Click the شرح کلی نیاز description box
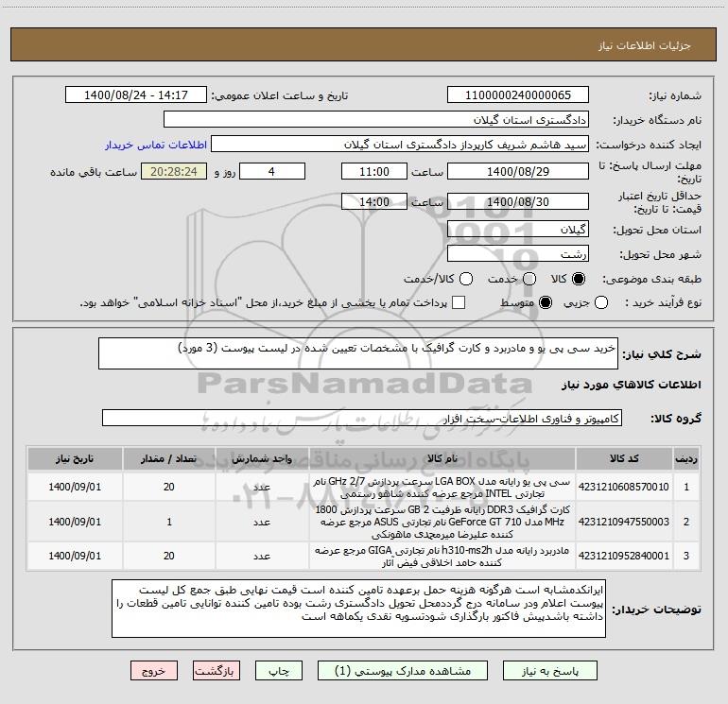 point(358,353)
